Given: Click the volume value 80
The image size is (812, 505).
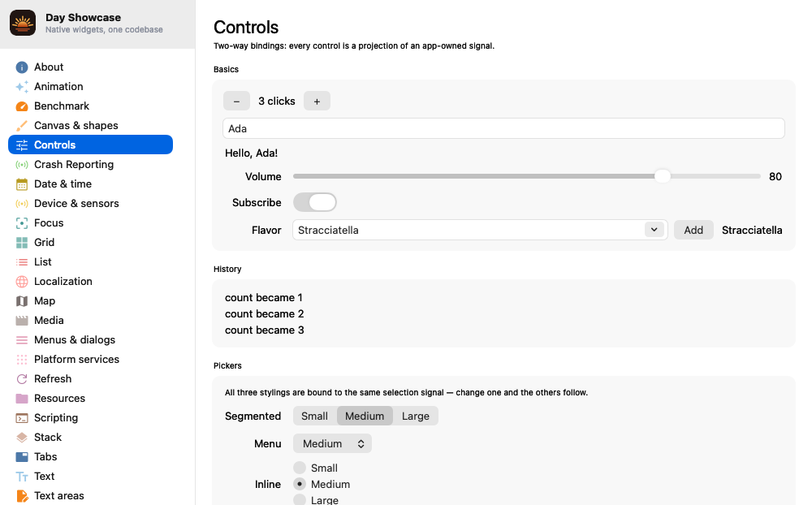Looking at the screenshot, I should click(775, 177).
